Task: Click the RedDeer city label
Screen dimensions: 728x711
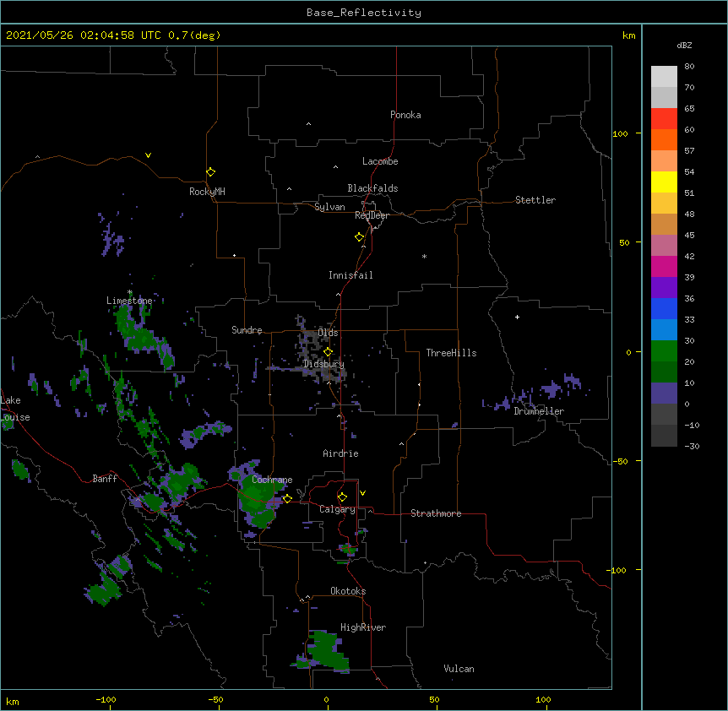Action: 372,215
